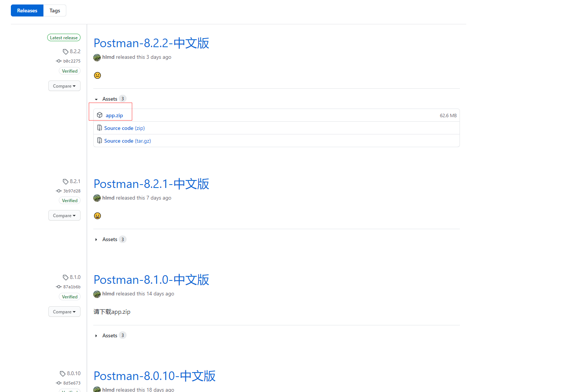Screen dimensions: 588x392
Task: Click commit icon beside b0c2275
Action: [59, 61]
